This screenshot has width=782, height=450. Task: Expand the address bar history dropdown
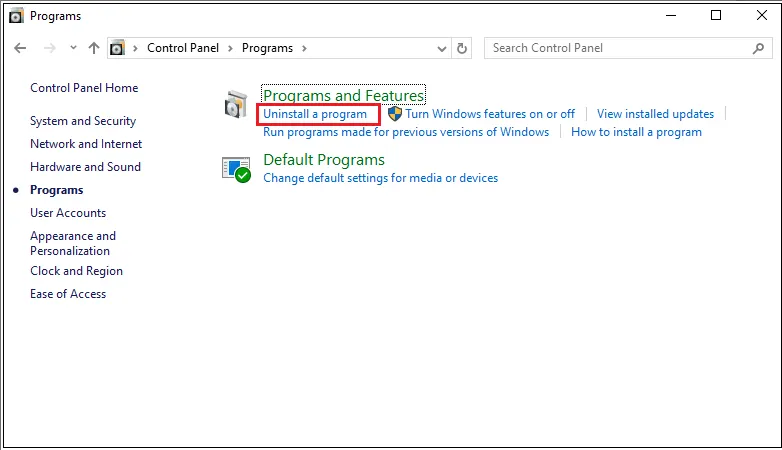442,48
